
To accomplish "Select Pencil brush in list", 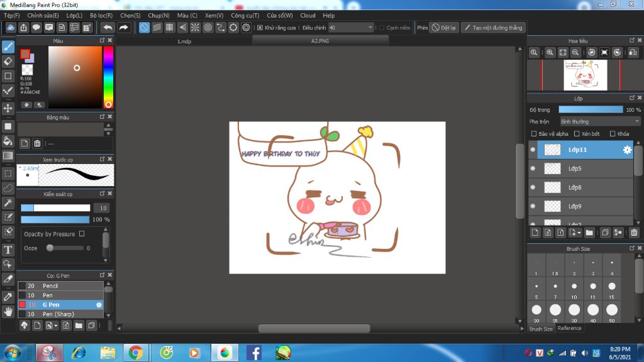I will tap(60, 286).
